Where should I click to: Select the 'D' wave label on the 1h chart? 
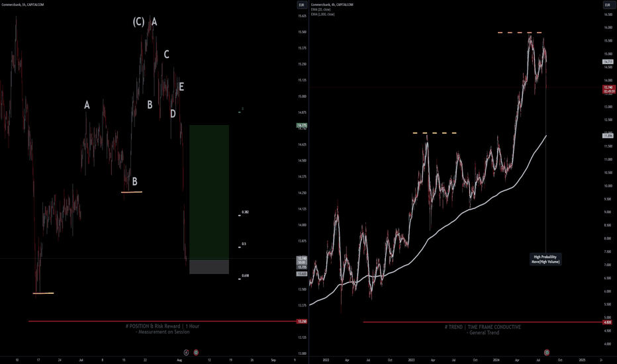(173, 114)
